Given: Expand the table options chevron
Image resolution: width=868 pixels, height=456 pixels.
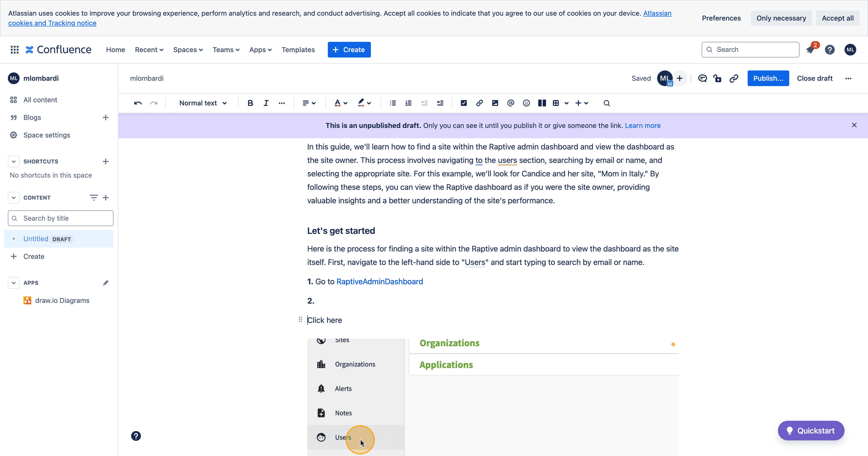Looking at the screenshot, I should (x=566, y=103).
